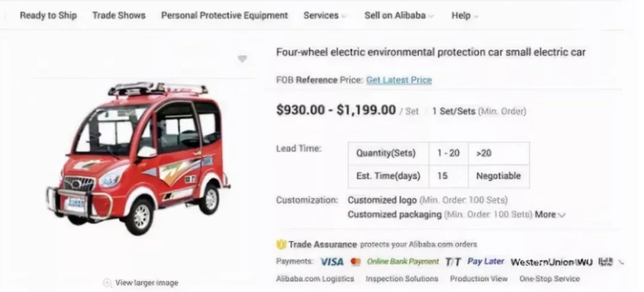Click the VISA payment logo

point(332,262)
